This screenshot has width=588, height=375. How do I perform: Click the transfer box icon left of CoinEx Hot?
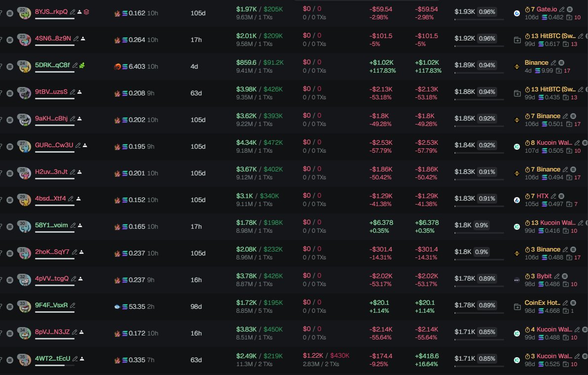point(517,307)
